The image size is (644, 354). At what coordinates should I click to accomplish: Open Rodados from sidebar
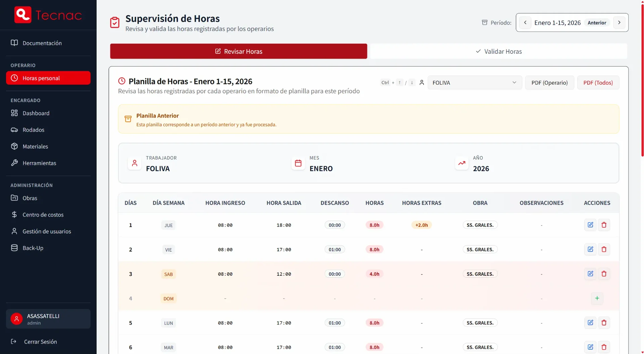[33, 130]
